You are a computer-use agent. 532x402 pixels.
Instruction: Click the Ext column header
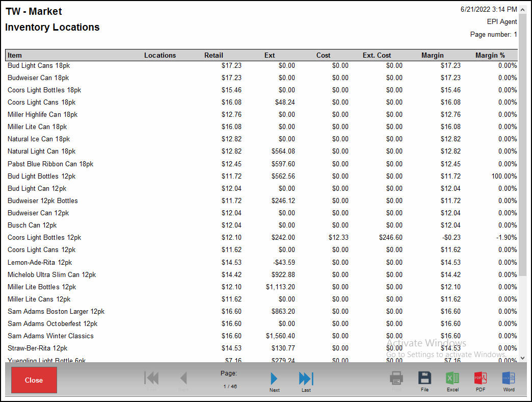(x=270, y=55)
